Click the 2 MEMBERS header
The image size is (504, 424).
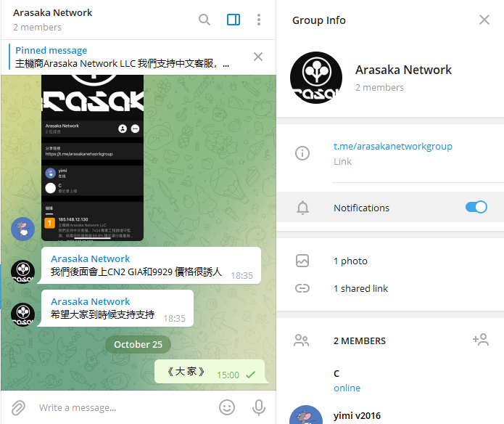pos(360,341)
